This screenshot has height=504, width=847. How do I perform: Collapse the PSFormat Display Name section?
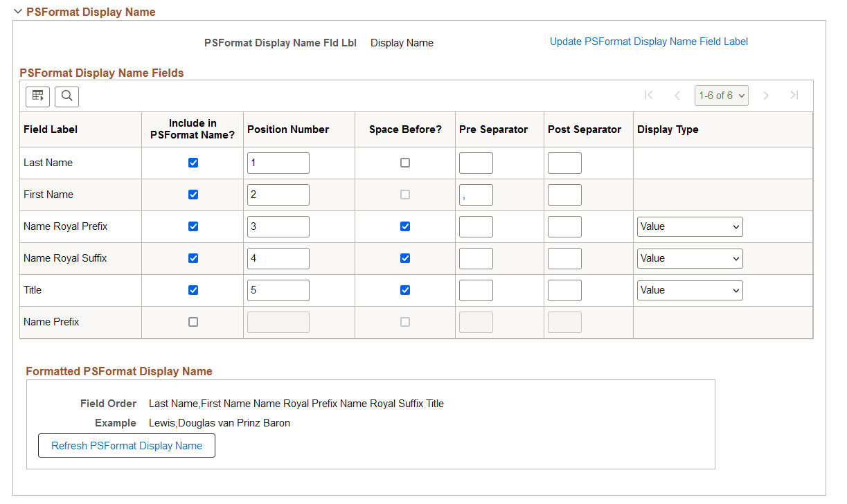(x=18, y=12)
